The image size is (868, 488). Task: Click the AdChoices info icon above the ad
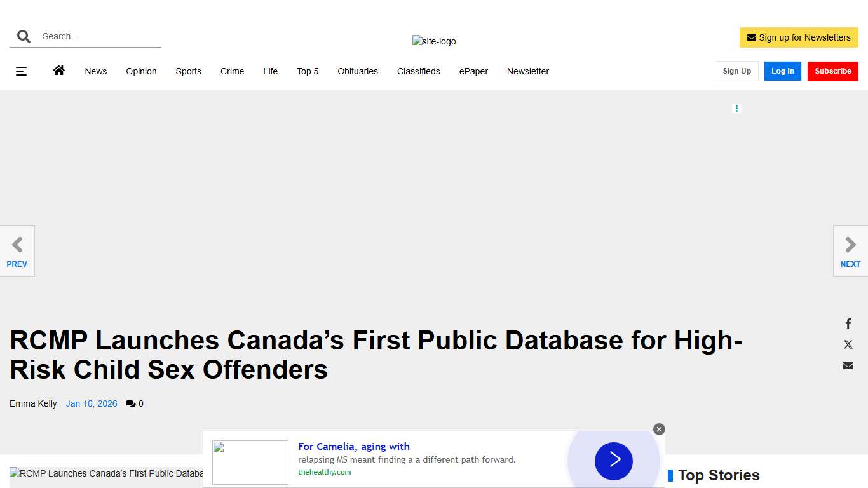[736, 108]
